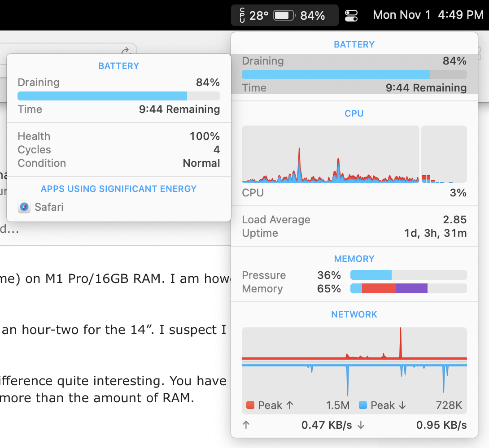Open Control Center from the menu bar
The image size is (489, 448).
(351, 16)
